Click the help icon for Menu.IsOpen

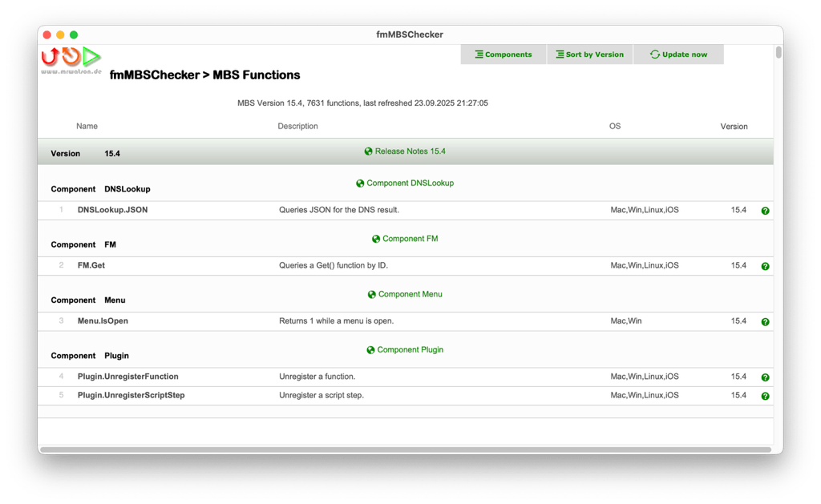coord(765,321)
